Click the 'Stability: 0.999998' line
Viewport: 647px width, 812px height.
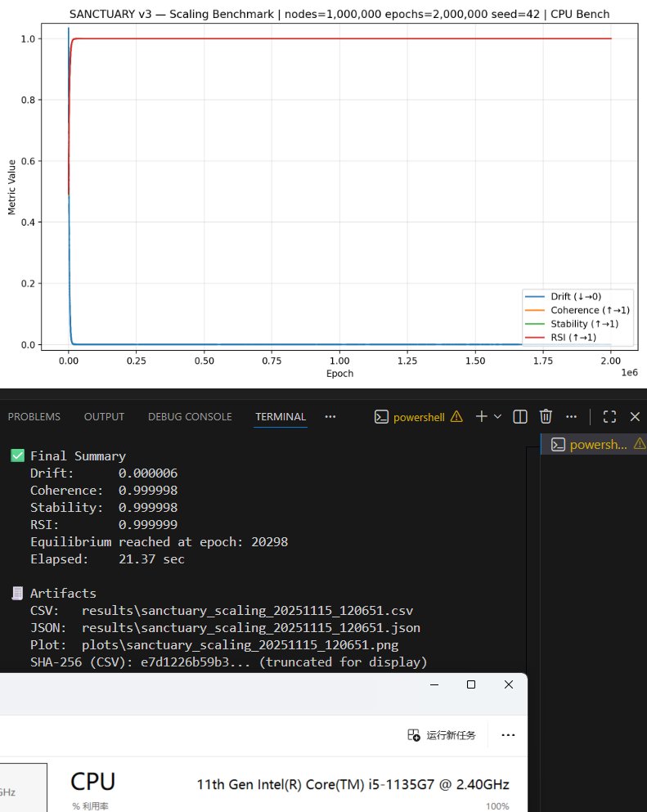click(x=104, y=508)
